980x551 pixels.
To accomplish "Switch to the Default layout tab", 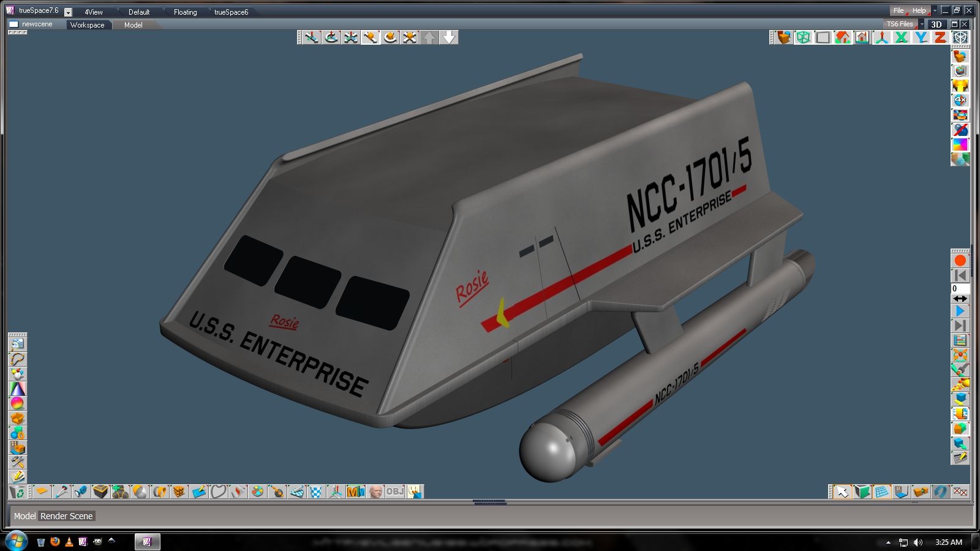I will click(x=139, y=12).
